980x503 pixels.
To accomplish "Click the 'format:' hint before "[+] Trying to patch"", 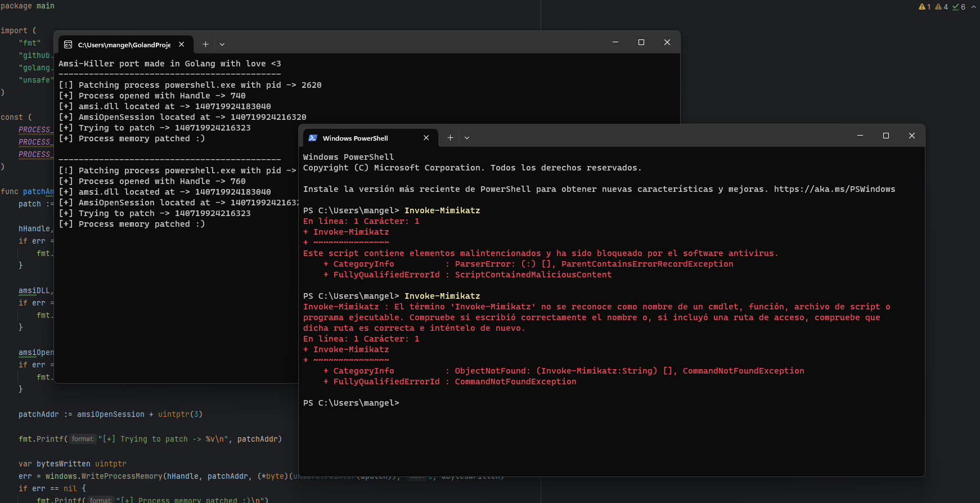I will point(83,439).
